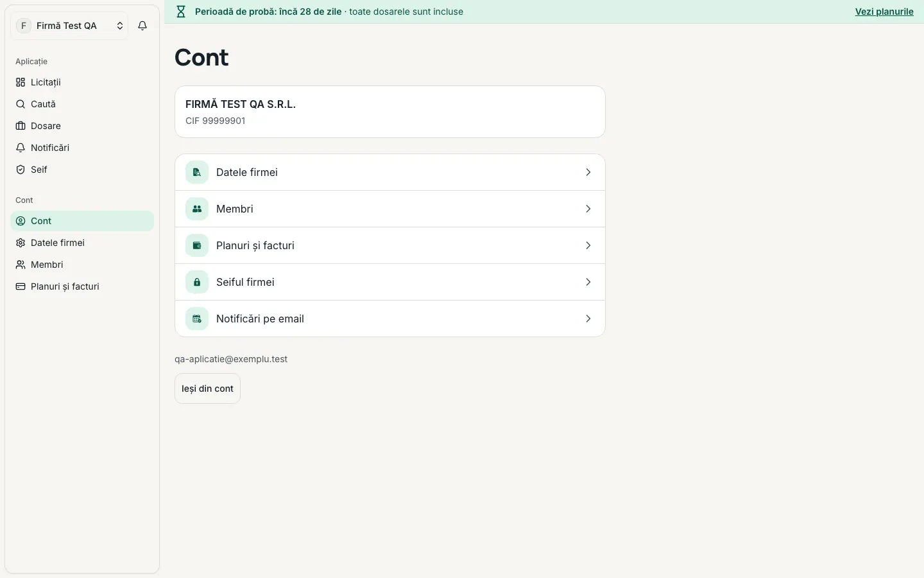Click the hourglass icon in trial banner
This screenshot has height=578, width=924.
[x=181, y=12]
